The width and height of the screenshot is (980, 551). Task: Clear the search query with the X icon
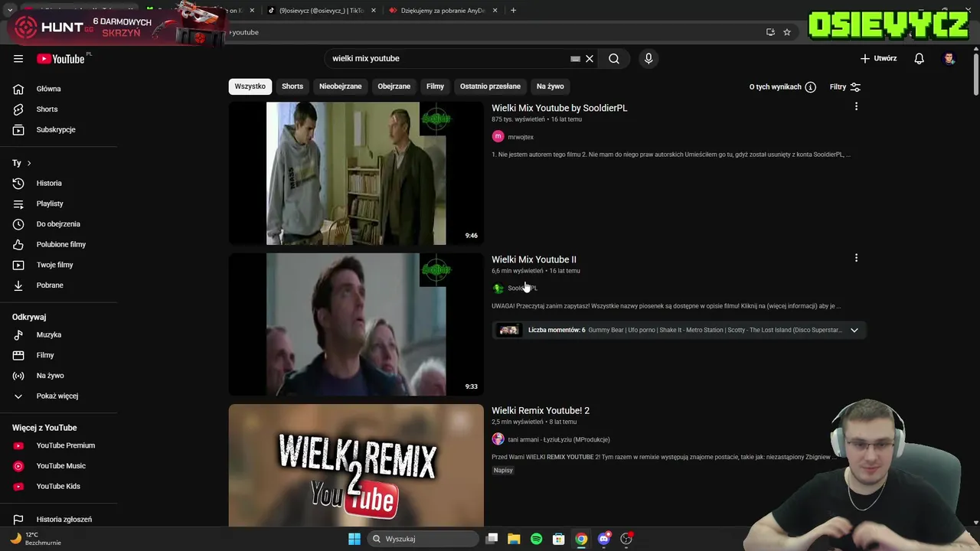click(x=590, y=59)
